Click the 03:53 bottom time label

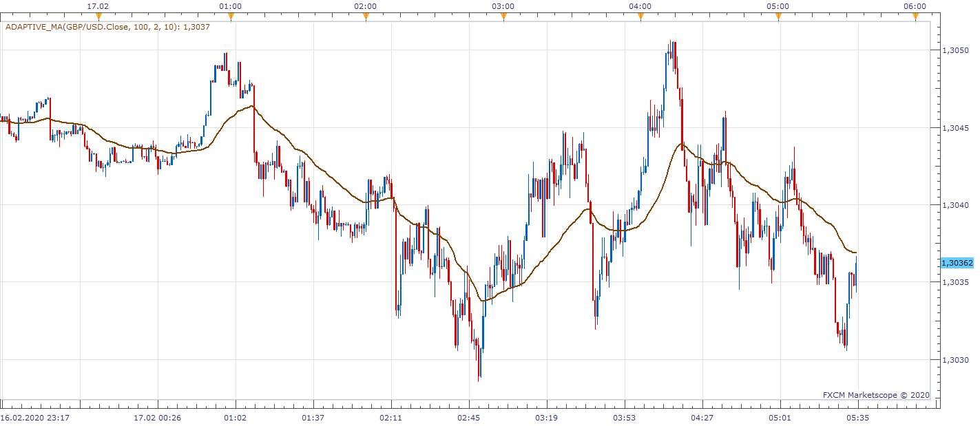click(625, 418)
